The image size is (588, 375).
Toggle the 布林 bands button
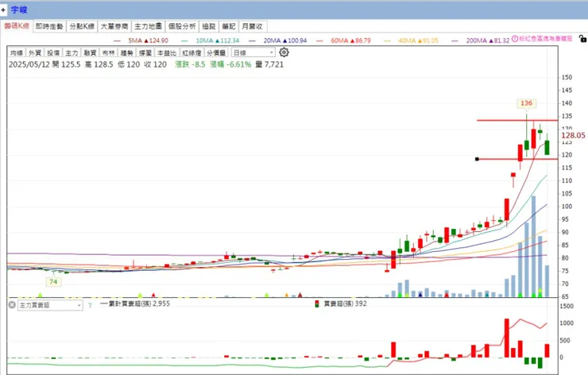[108, 53]
